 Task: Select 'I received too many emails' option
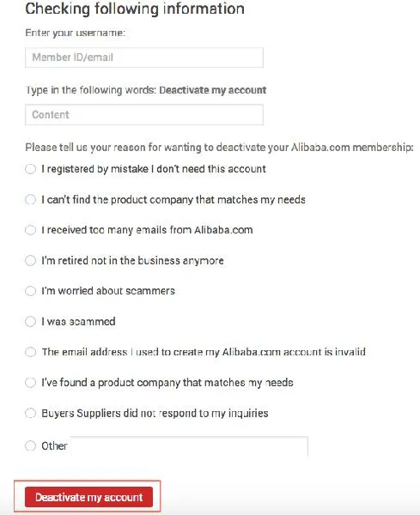click(30, 230)
